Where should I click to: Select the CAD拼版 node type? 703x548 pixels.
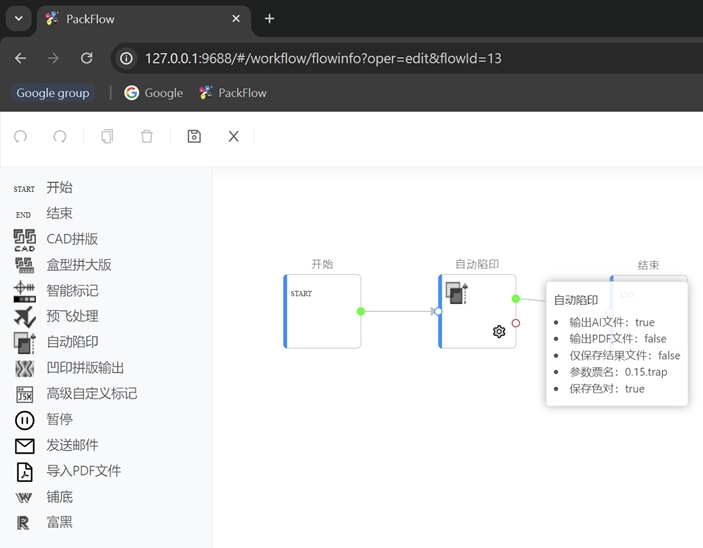[x=71, y=239]
